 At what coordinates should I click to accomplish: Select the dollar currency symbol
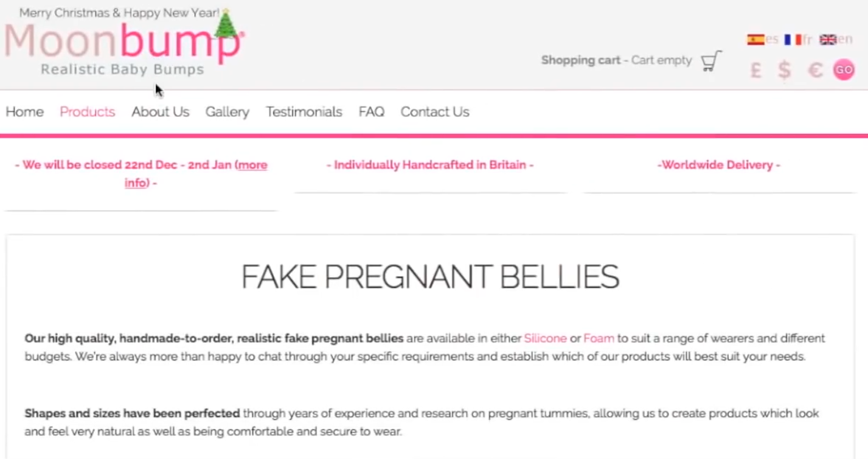(x=785, y=70)
